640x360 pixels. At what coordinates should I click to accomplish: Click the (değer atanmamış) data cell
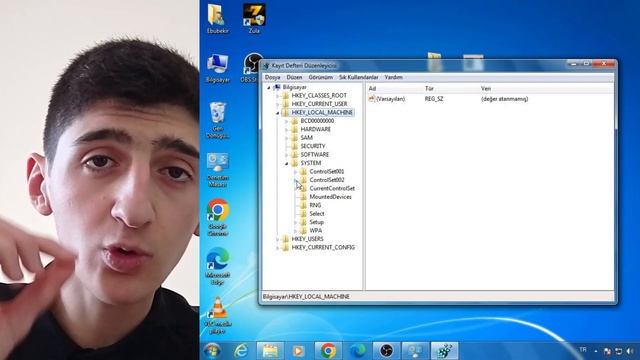tap(504, 99)
